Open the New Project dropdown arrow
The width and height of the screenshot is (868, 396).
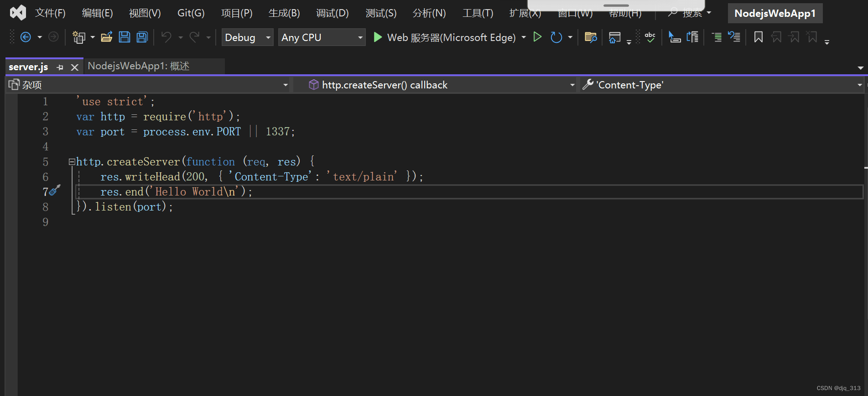93,37
